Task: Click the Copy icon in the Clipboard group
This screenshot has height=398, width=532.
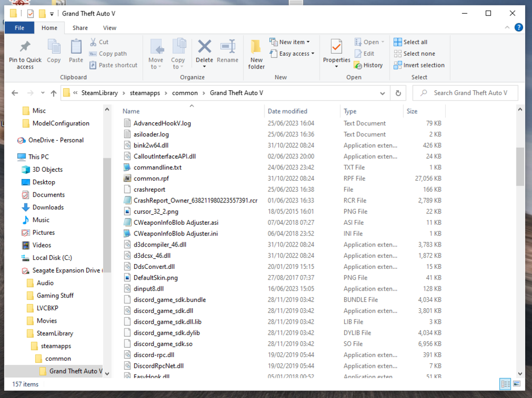Action: (x=53, y=52)
